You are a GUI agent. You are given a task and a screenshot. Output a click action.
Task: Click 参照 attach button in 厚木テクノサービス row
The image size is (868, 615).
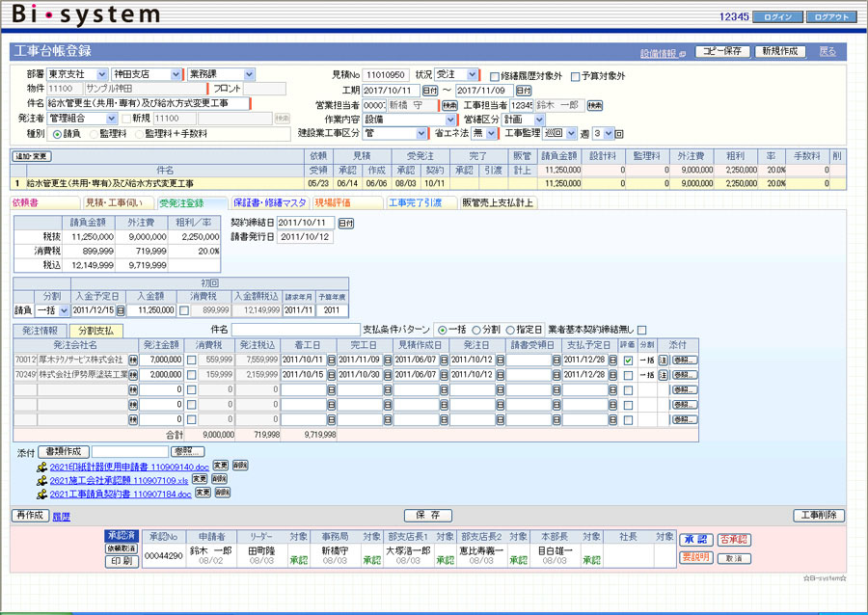pyautogui.click(x=685, y=361)
